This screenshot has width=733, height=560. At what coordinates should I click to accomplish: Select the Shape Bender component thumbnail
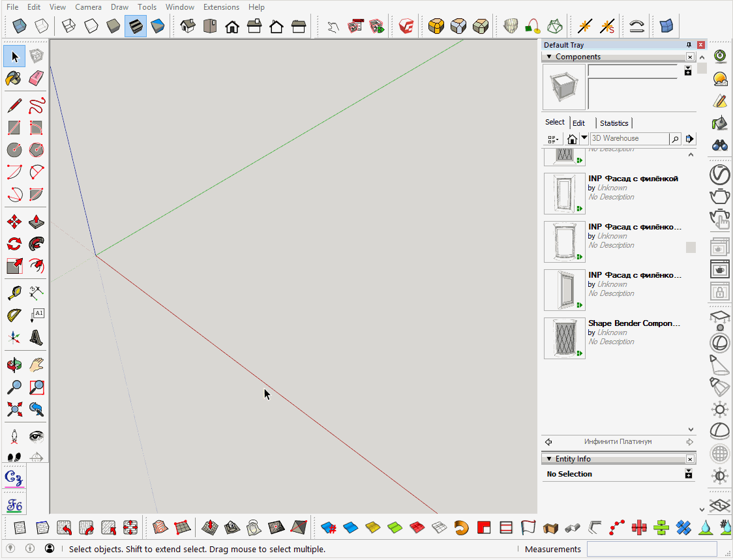[x=564, y=338]
